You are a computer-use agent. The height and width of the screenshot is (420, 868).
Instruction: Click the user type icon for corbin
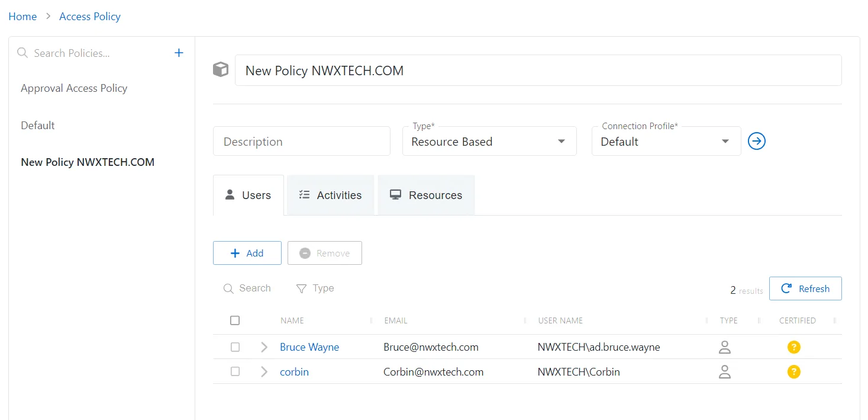point(724,372)
